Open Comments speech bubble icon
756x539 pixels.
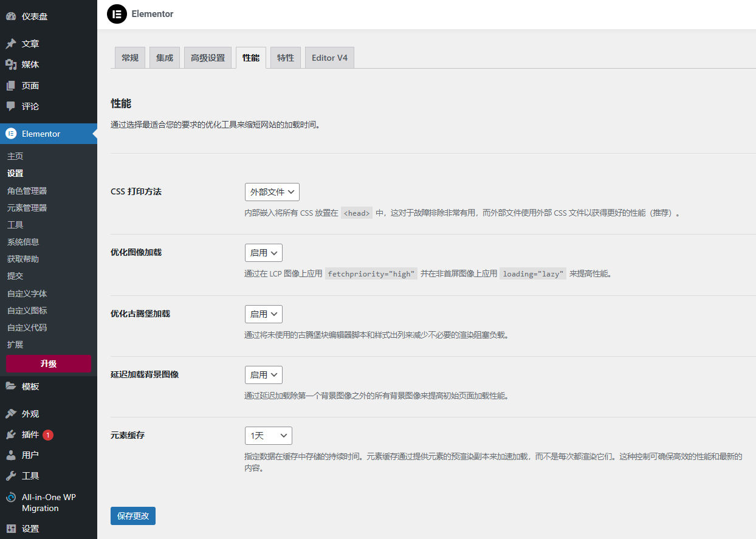click(x=11, y=106)
